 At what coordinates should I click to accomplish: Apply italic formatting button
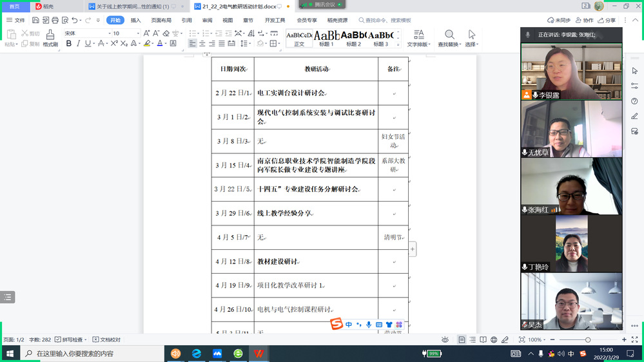click(79, 44)
